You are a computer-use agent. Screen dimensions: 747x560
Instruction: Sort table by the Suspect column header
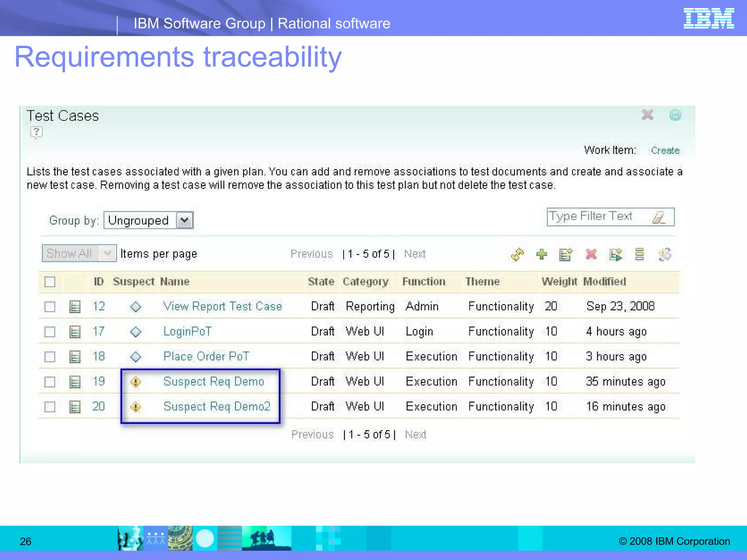click(133, 282)
